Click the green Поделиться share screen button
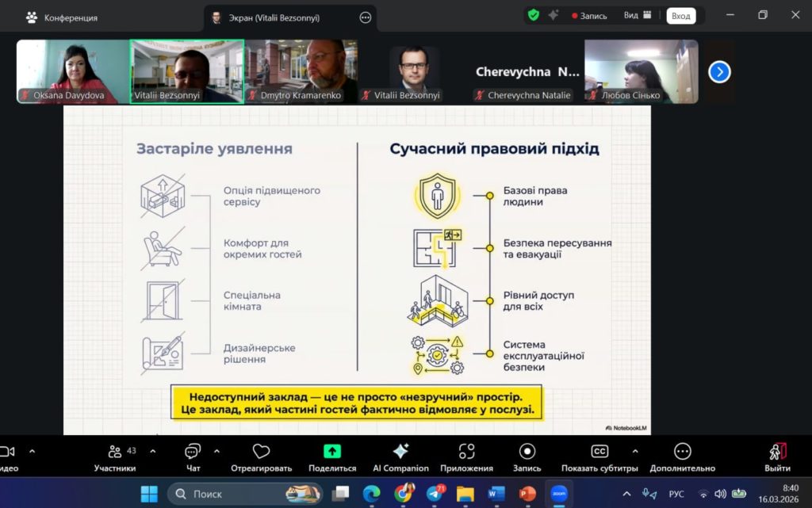Screen dimensions: 812x508 332,452
